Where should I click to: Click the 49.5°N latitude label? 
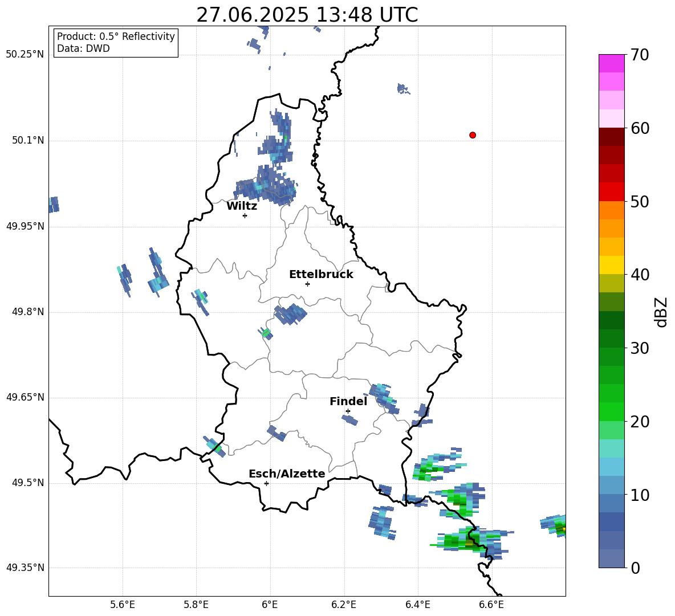coord(27,483)
